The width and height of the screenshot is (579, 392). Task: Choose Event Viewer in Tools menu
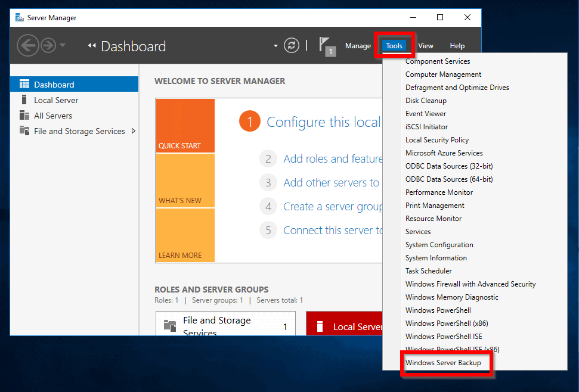point(426,114)
